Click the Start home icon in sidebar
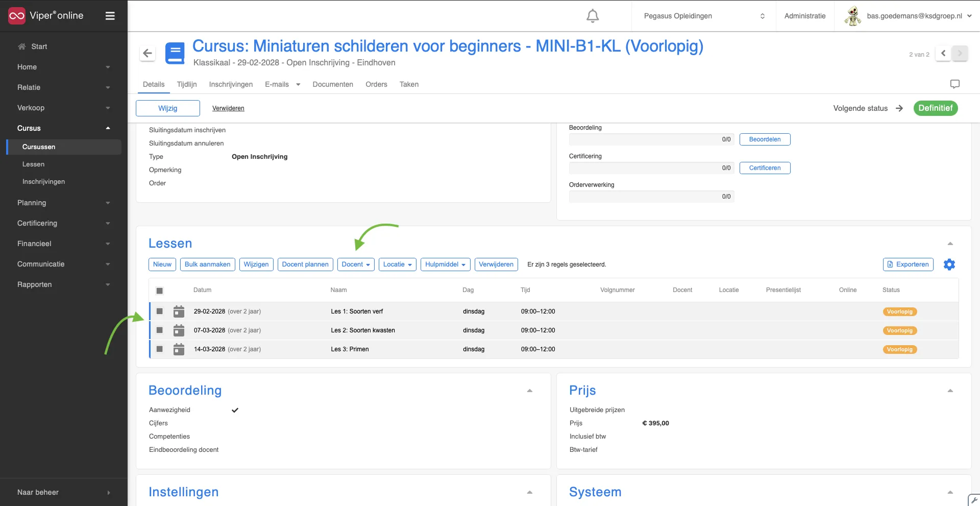The height and width of the screenshot is (506, 980). pyautogui.click(x=21, y=46)
